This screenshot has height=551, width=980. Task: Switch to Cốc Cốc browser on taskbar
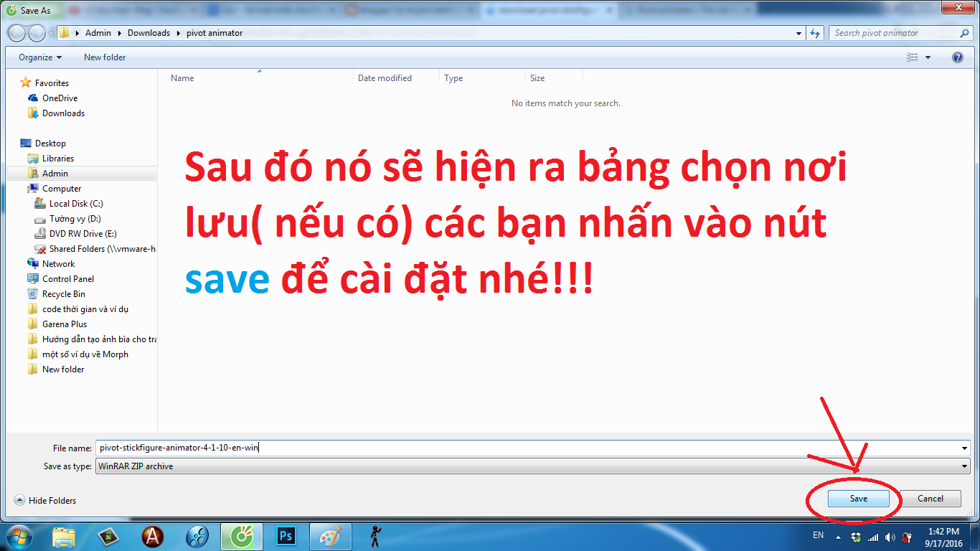tap(242, 537)
